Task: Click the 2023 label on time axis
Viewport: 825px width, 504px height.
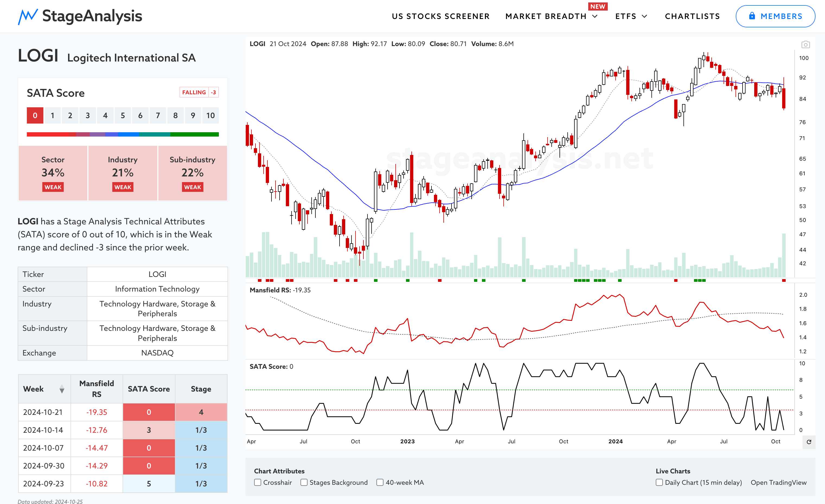Action: [x=407, y=441]
